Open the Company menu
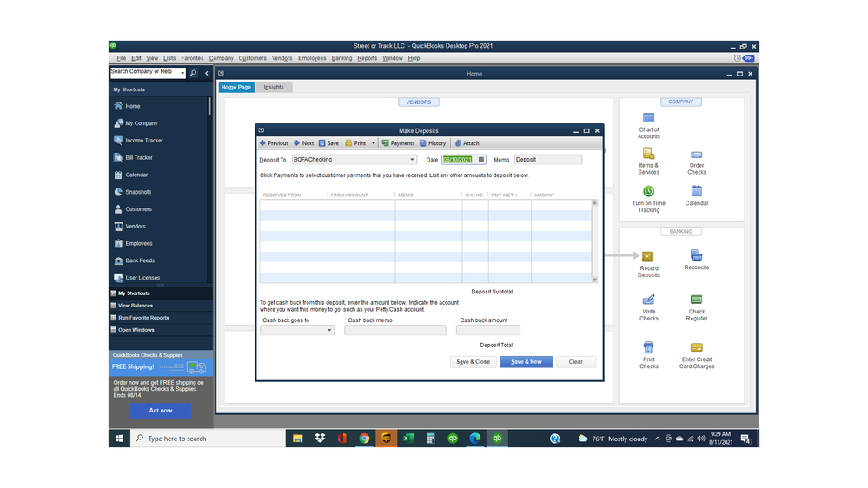The width and height of the screenshot is (868, 488). [x=221, y=58]
